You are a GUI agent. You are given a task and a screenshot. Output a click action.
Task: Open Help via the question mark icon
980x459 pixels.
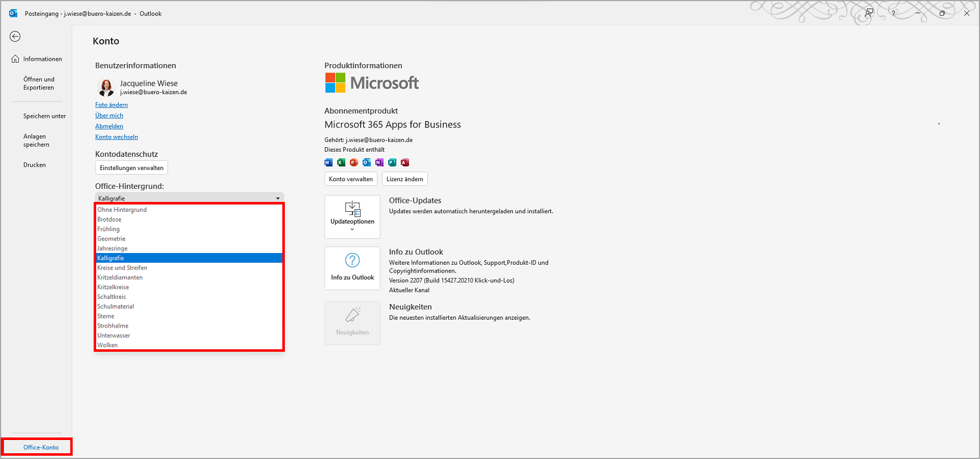pyautogui.click(x=893, y=13)
